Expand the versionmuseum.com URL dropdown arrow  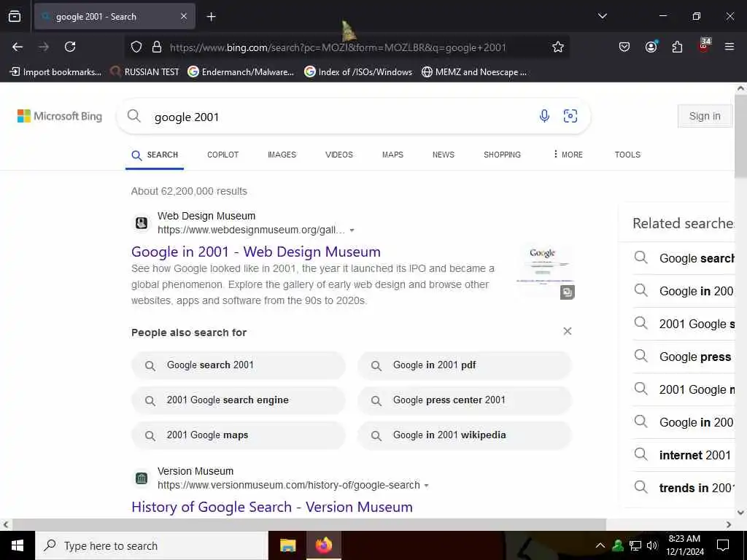click(x=426, y=486)
